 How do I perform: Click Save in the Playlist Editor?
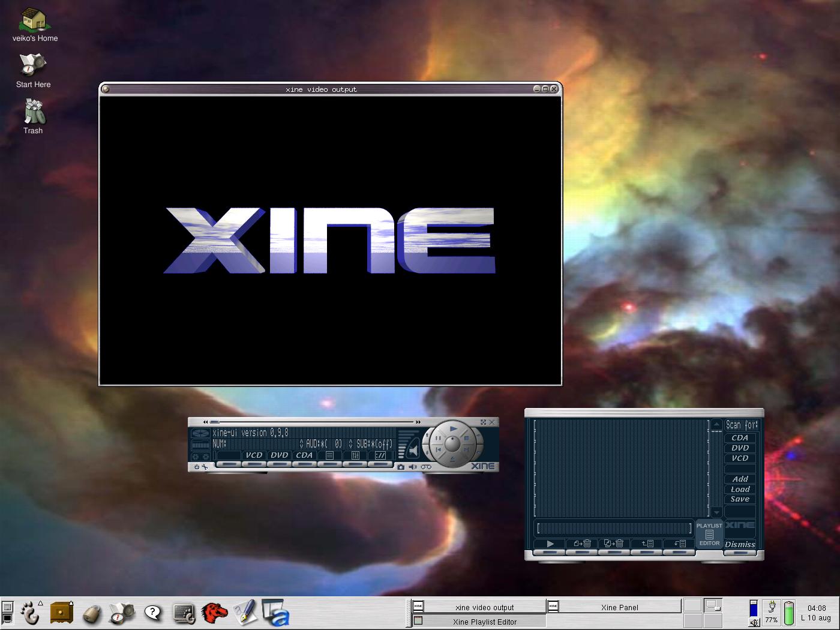740,499
